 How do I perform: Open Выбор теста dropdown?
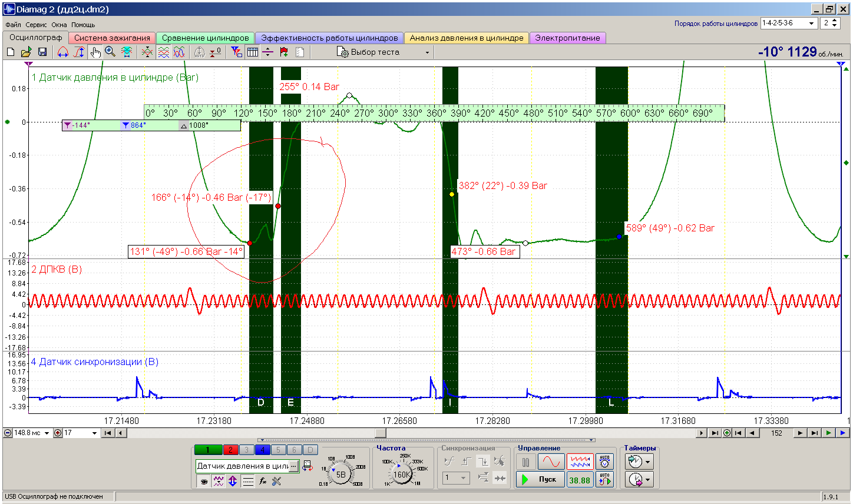(x=383, y=52)
